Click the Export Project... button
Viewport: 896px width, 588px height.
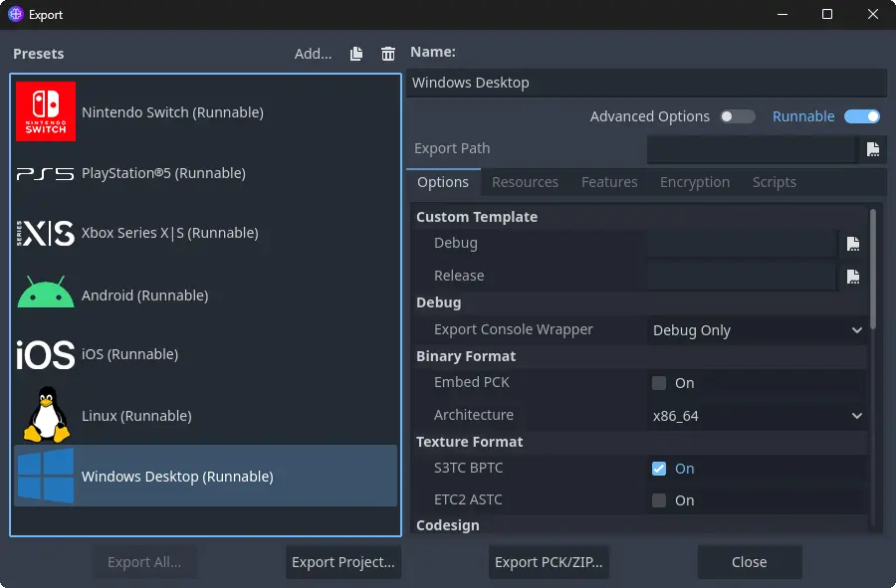pyautogui.click(x=342, y=562)
